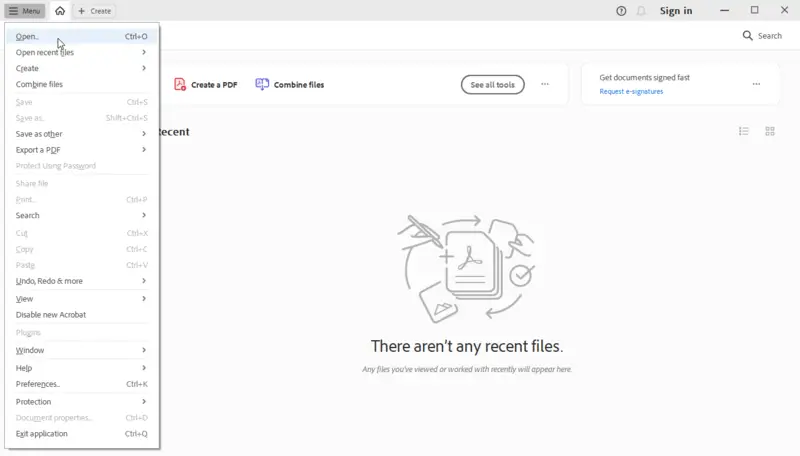
Task: Click the Ctrl+O shortcut text
Action: [x=136, y=36]
